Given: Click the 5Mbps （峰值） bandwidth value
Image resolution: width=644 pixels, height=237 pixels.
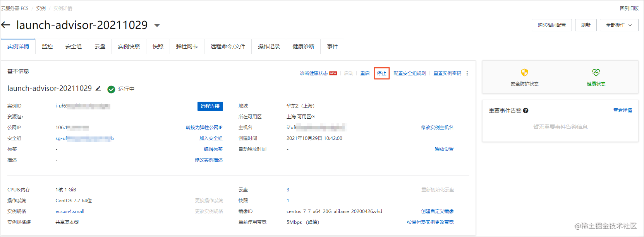Looking at the screenshot, I should pyautogui.click(x=303, y=222).
